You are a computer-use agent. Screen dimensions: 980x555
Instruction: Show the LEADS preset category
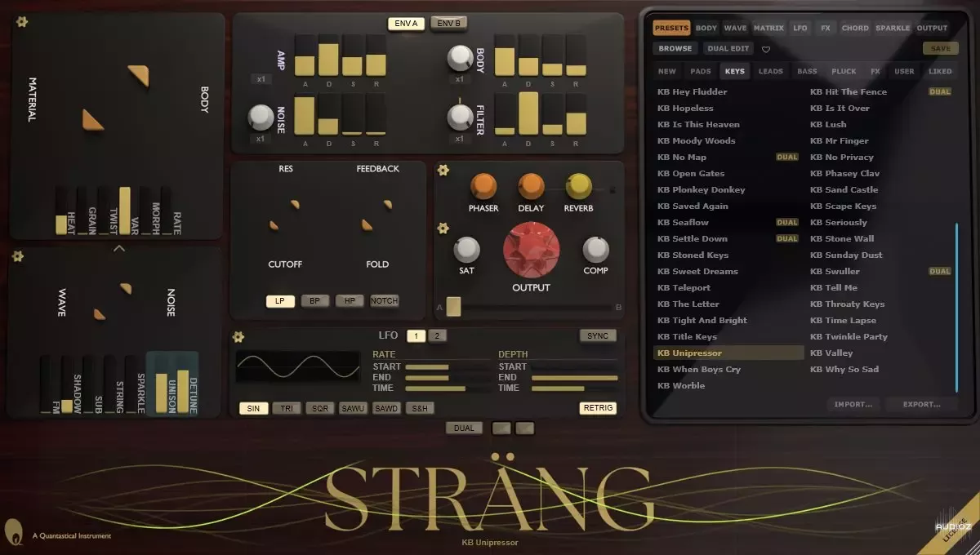(x=770, y=71)
